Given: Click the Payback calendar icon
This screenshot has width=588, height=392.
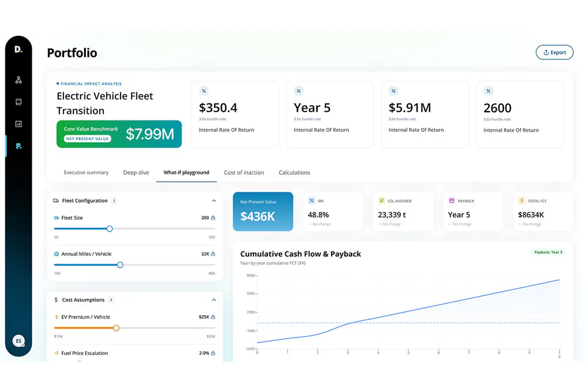Looking at the screenshot, I should pyautogui.click(x=452, y=201).
